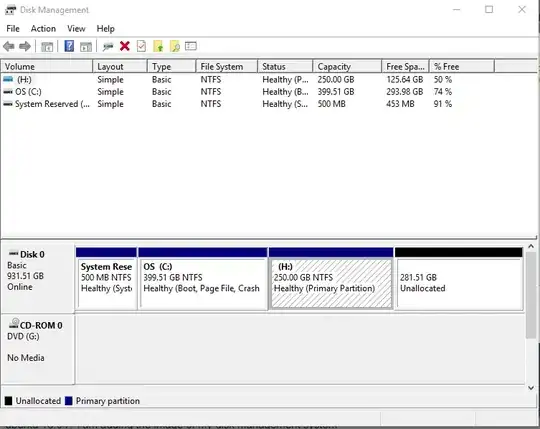Image resolution: width=540 pixels, height=429 pixels.
Task: Click the Back arrow toolbar icon
Action: click(x=9, y=46)
